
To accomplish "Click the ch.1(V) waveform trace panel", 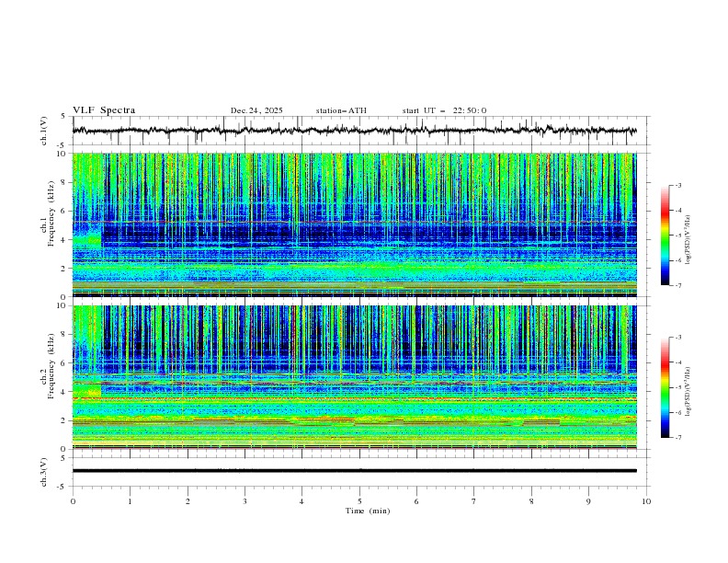I will [x=358, y=131].
